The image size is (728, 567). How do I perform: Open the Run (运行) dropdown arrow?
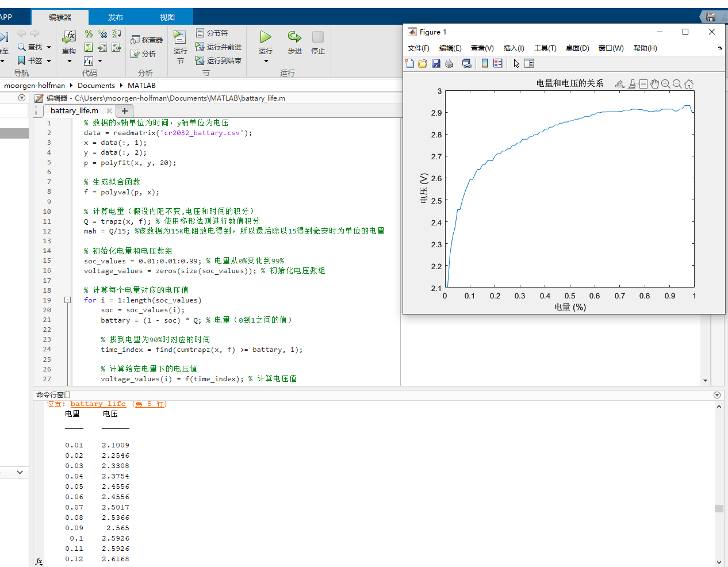(266, 61)
